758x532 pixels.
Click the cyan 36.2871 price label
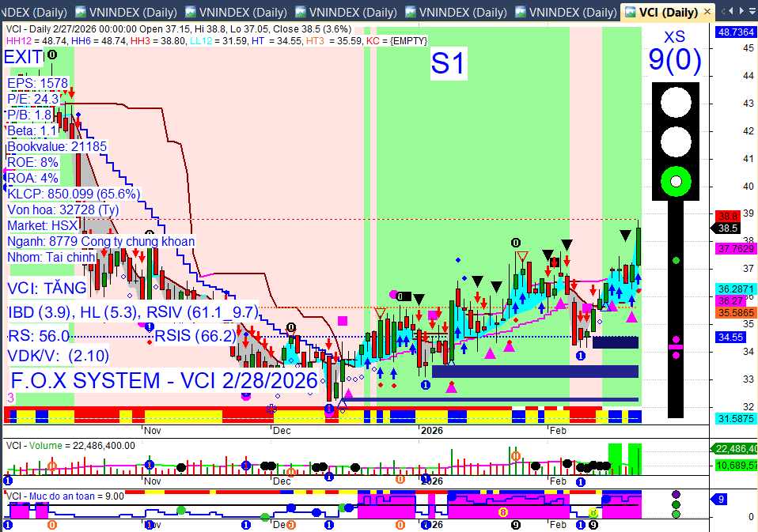coord(736,289)
